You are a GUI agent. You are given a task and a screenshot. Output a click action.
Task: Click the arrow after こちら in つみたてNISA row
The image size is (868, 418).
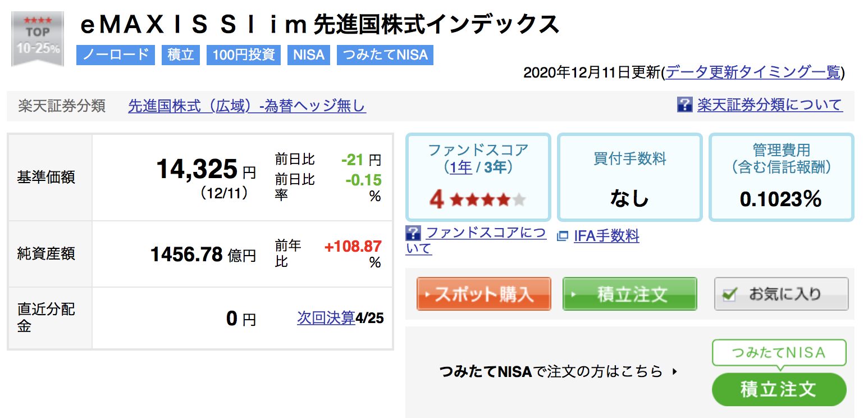pyautogui.click(x=674, y=372)
